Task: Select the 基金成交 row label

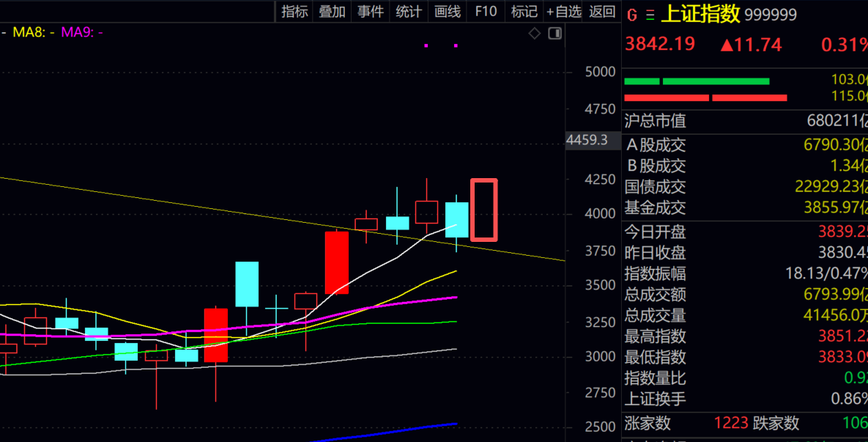Action: coord(656,208)
